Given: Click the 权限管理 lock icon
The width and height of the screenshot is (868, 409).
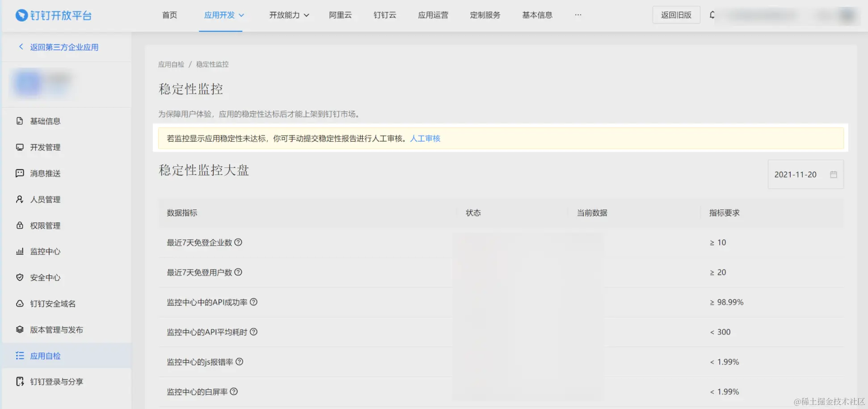Looking at the screenshot, I should 20,225.
